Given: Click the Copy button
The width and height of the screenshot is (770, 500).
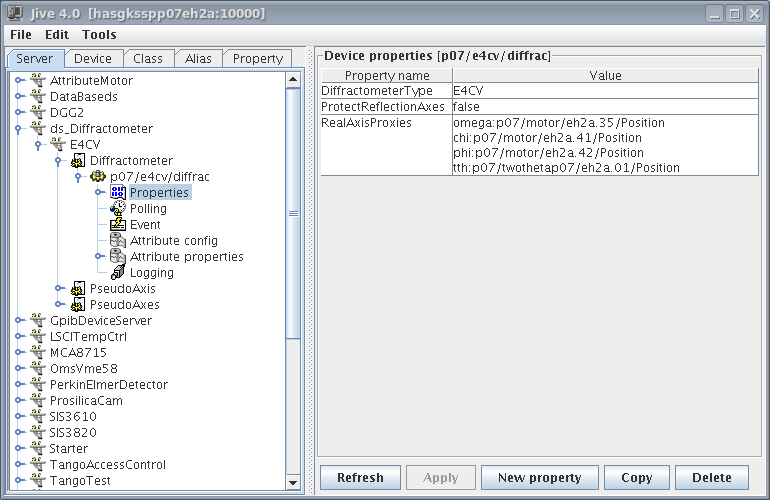Looking at the screenshot, I should [x=636, y=477].
